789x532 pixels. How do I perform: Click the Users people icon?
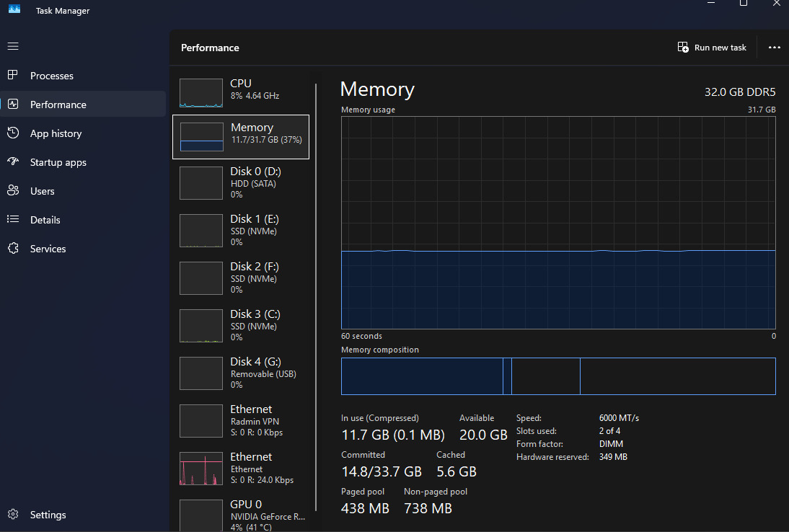click(x=13, y=190)
